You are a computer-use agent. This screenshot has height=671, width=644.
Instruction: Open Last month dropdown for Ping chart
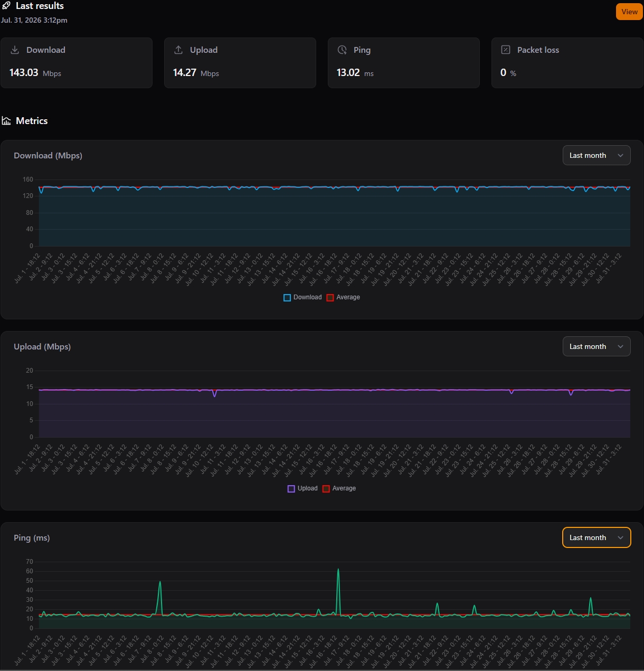point(596,537)
